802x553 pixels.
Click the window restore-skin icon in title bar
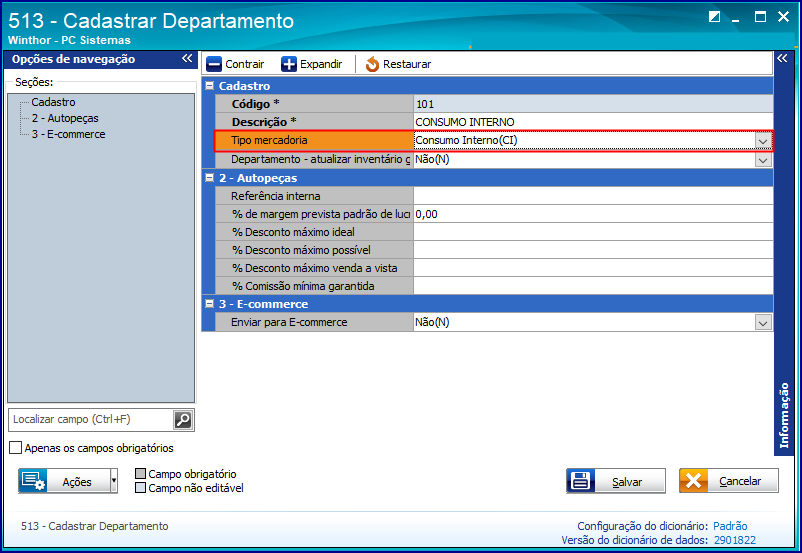[715, 17]
